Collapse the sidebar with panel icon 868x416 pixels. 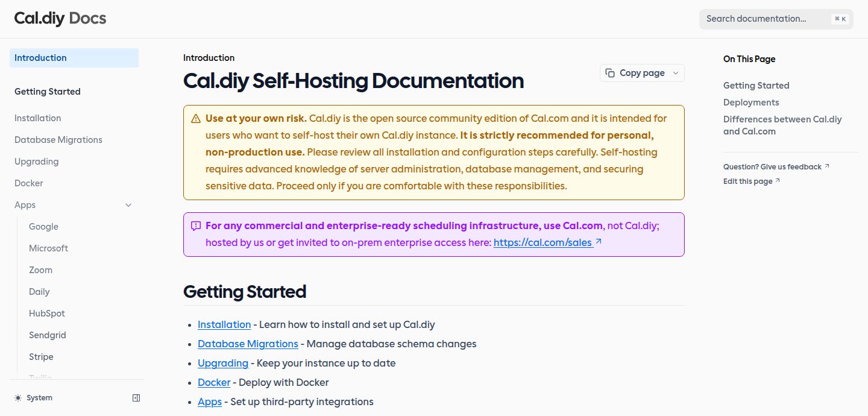point(136,398)
